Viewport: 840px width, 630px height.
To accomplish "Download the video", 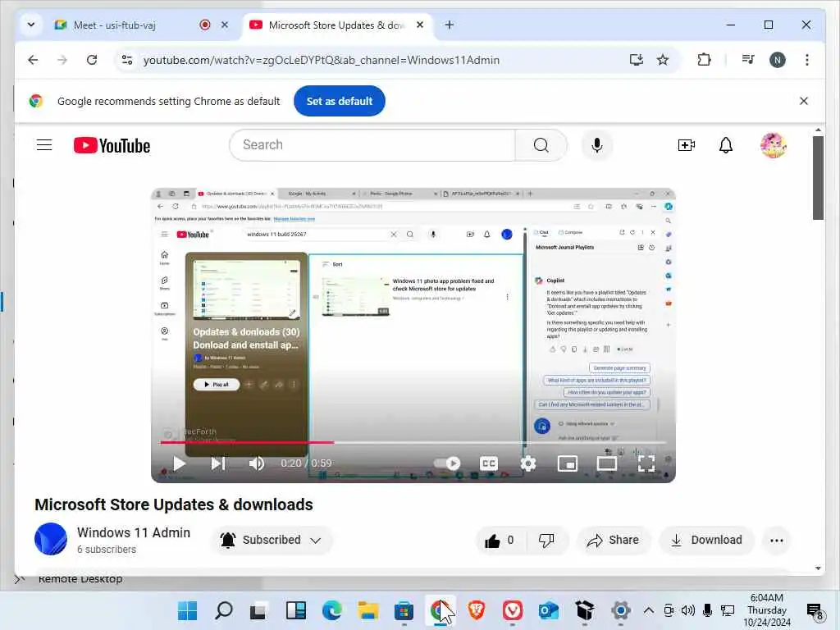I will [706, 540].
